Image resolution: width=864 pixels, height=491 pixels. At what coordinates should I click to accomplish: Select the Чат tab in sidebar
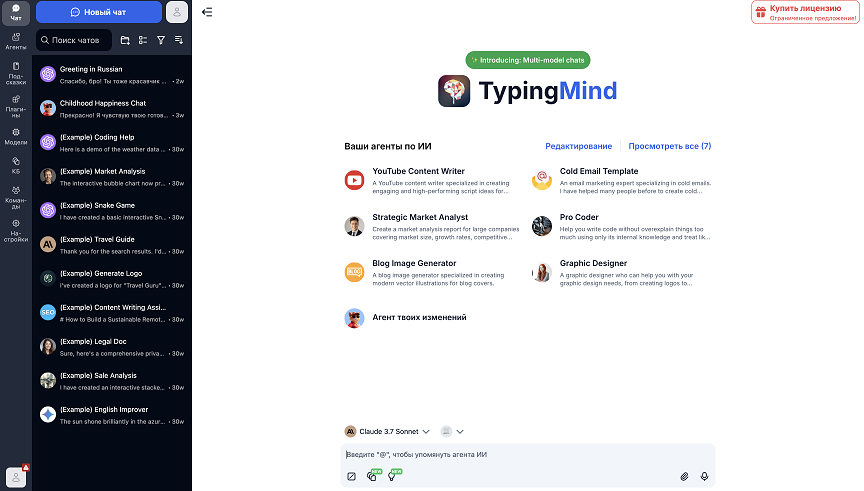(16, 13)
